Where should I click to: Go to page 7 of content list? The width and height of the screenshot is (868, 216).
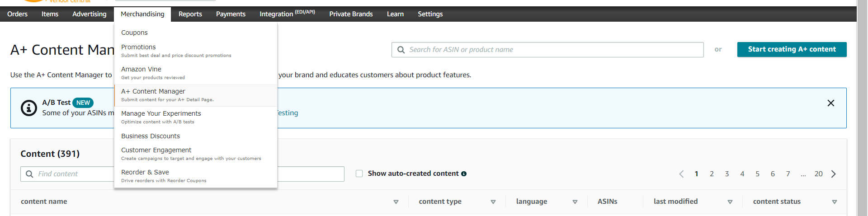[788, 174]
